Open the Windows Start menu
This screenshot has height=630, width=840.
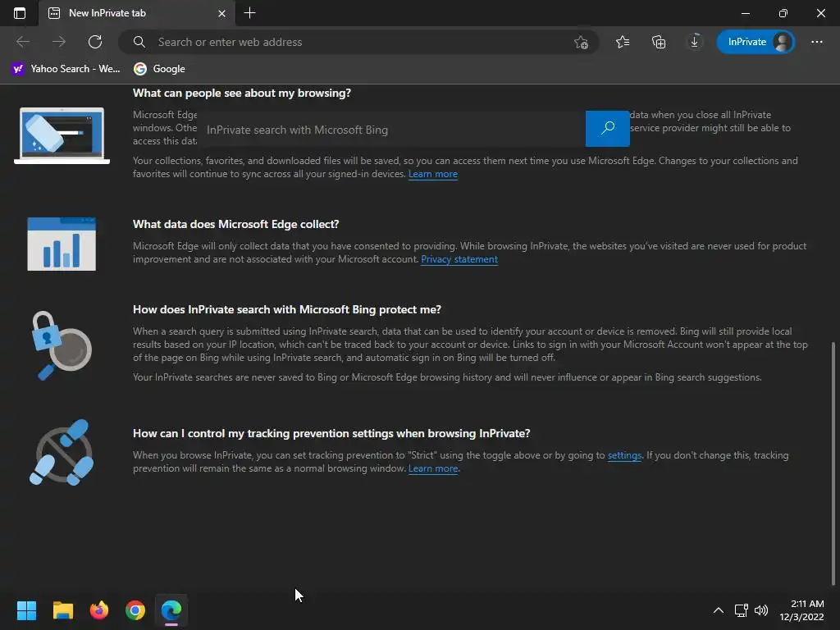[26, 610]
